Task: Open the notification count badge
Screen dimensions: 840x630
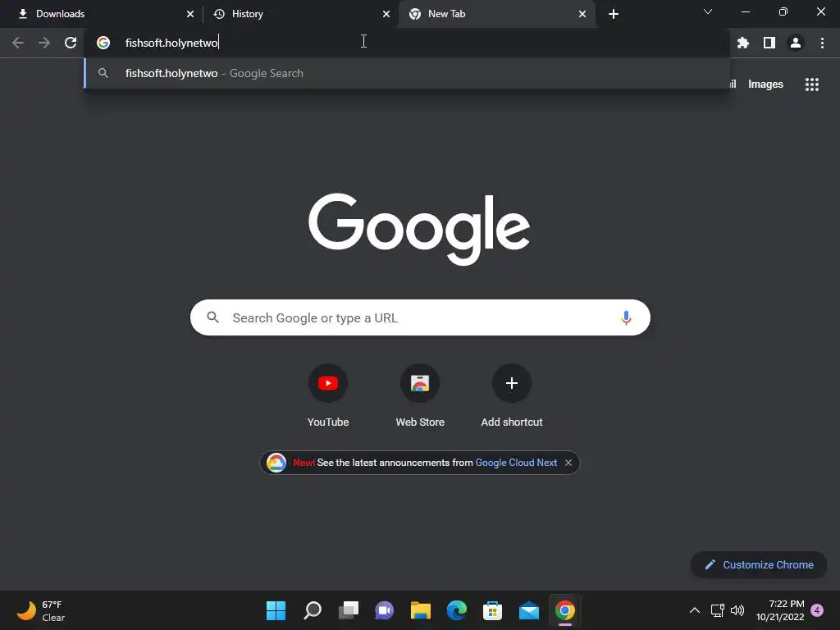Action: click(817, 610)
